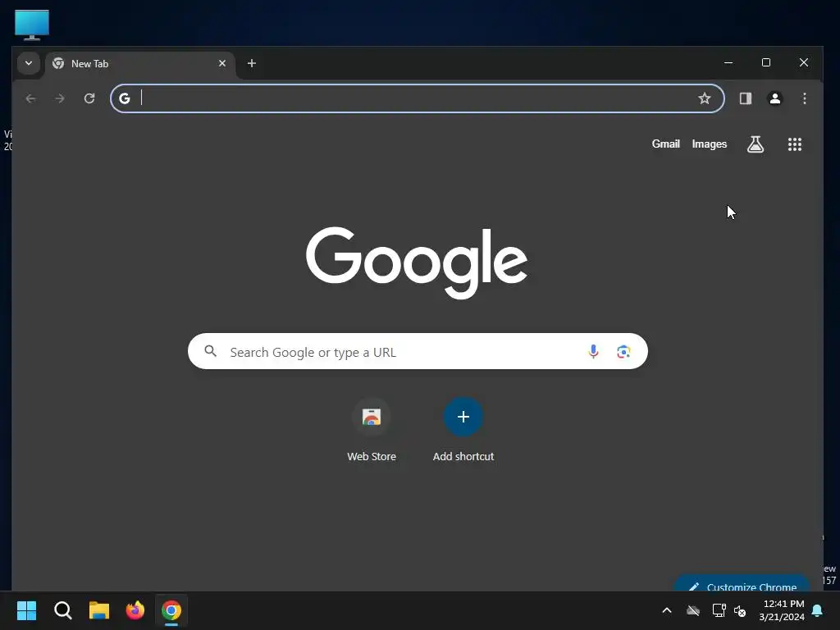The width and height of the screenshot is (840, 630).
Task: Start voice search with microphone
Action: point(593,351)
